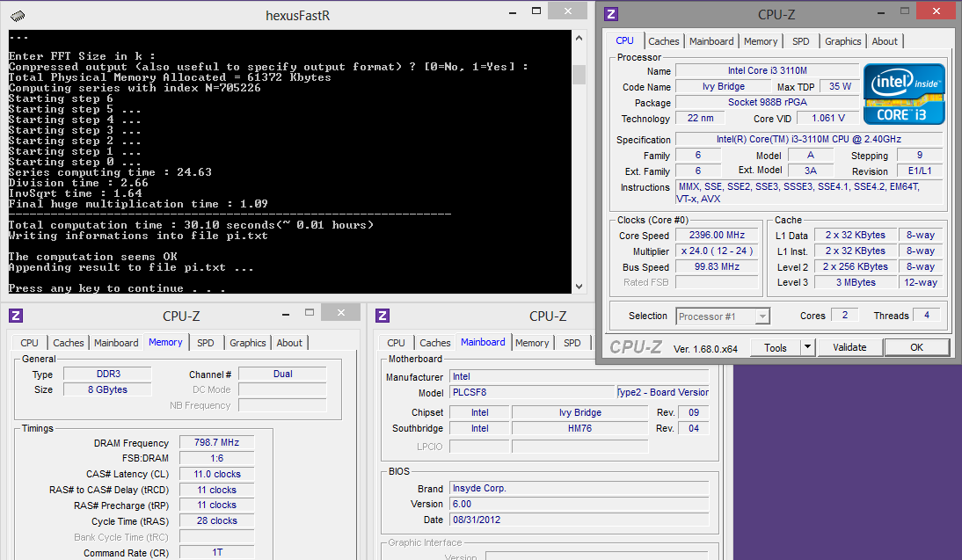
Task: Click the BIOS Brand field Insyde Corp.
Action: coord(579,488)
